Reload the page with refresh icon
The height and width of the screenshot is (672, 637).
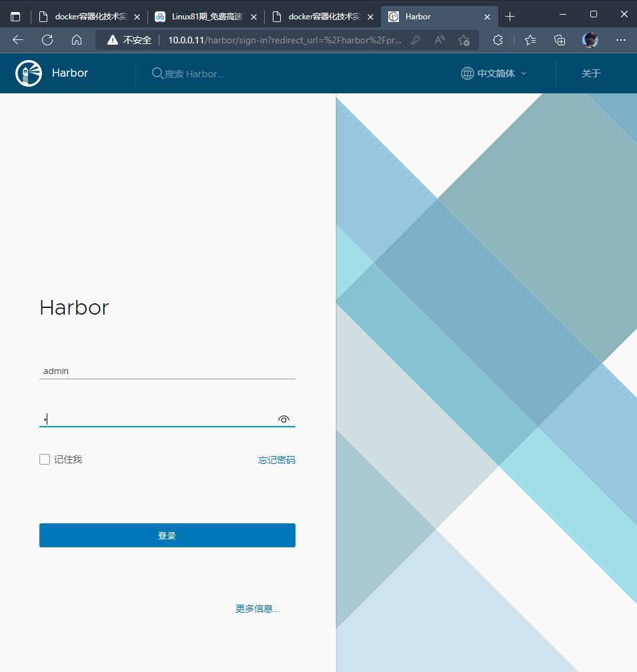(x=47, y=40)
